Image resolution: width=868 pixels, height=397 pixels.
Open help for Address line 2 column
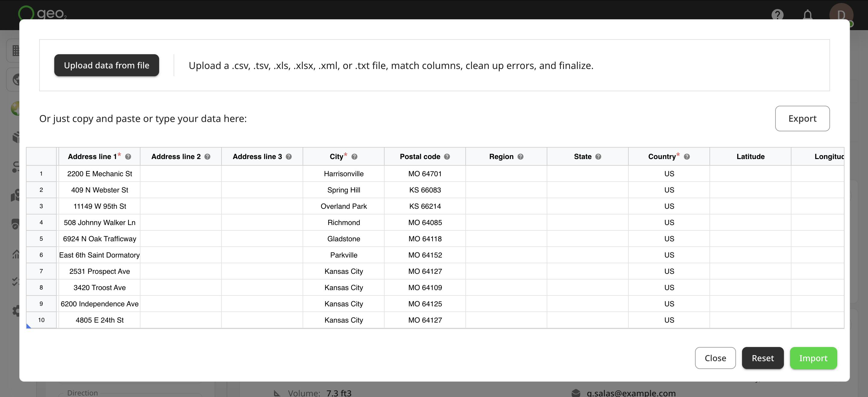click(x=207, y=157)
